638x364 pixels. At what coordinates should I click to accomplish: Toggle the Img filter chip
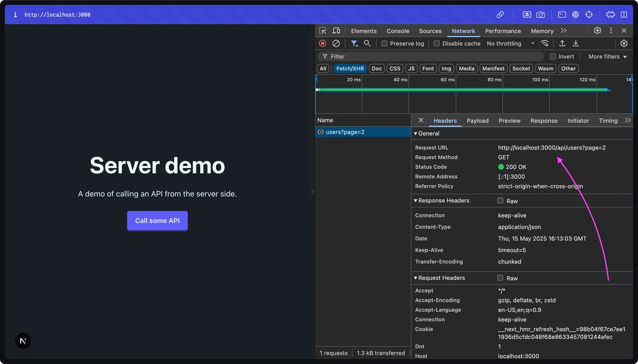click(x=446, y=68)
